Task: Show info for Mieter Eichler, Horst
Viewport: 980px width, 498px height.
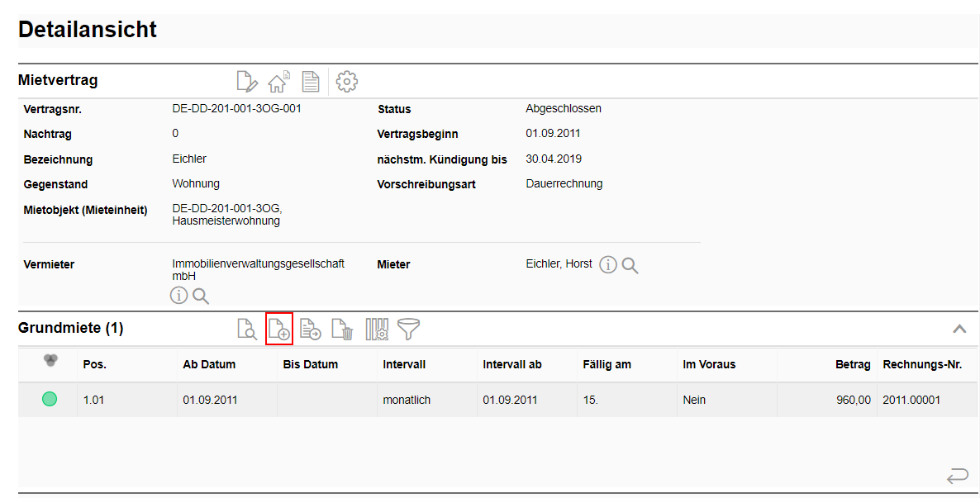Action: (608, 265)
